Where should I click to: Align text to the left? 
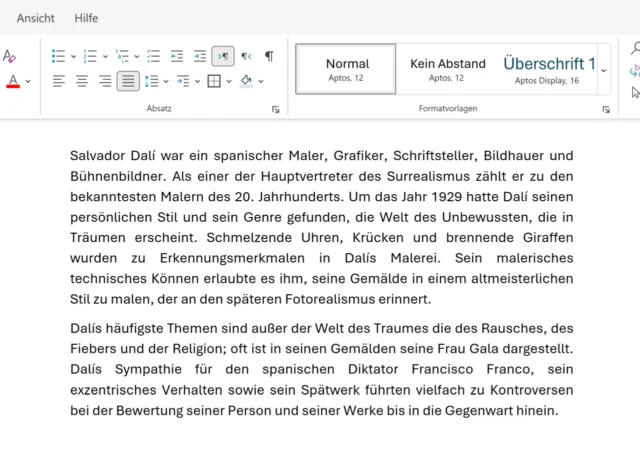point(59,81)
